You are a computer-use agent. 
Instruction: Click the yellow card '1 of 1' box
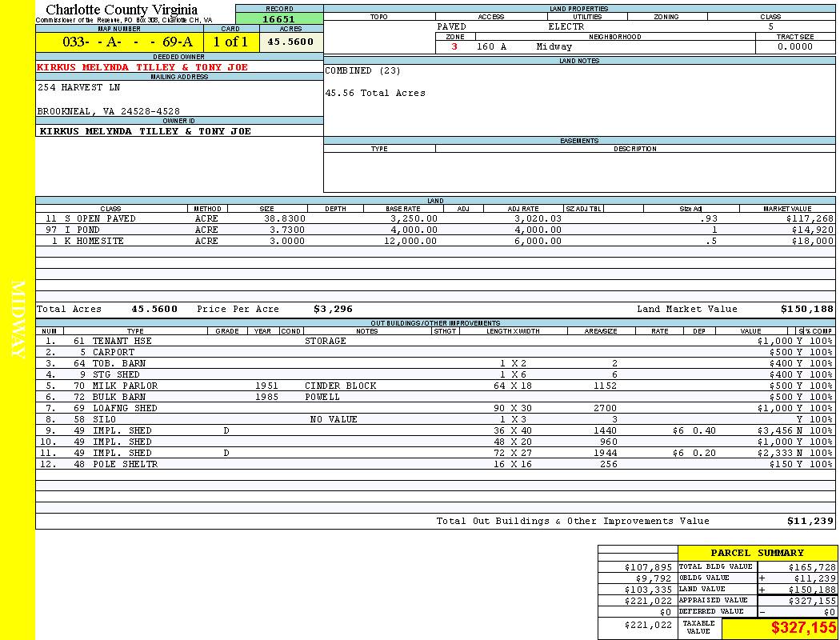pyautogui.click(x=230, y=42)
